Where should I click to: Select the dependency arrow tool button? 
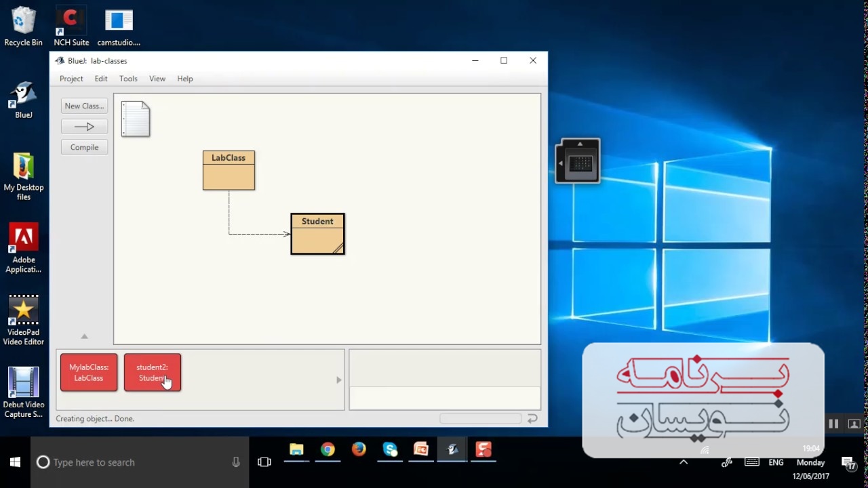click(x=84, y=127)
